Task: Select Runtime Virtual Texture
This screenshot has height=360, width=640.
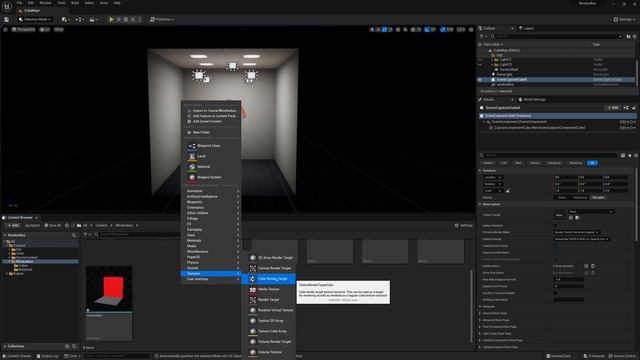Action: click(x=269, y=310)
